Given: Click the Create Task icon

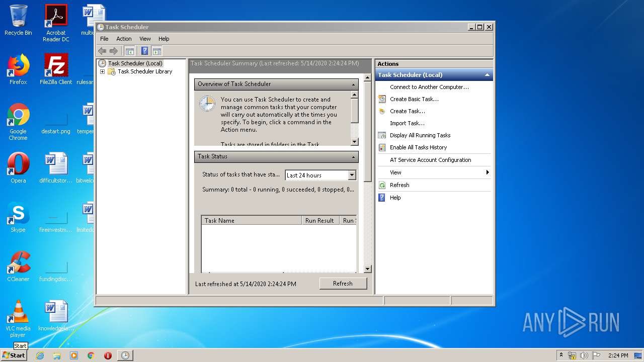Looking at the screenshot, I should (382, 111).
